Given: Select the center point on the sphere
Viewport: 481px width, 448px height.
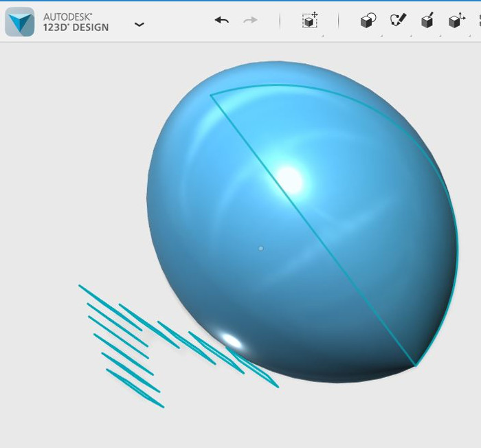Looking at the screenshot, I should [261, 249].
